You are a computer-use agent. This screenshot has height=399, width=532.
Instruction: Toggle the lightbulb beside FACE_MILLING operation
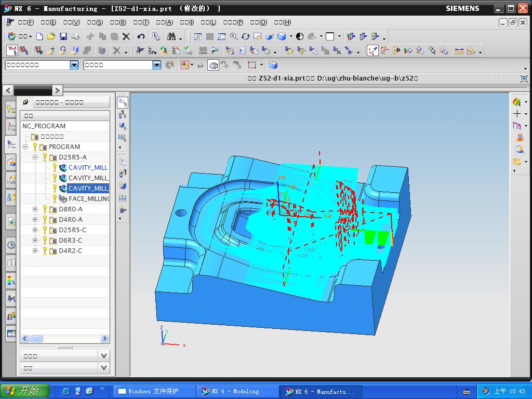[55, 198]
